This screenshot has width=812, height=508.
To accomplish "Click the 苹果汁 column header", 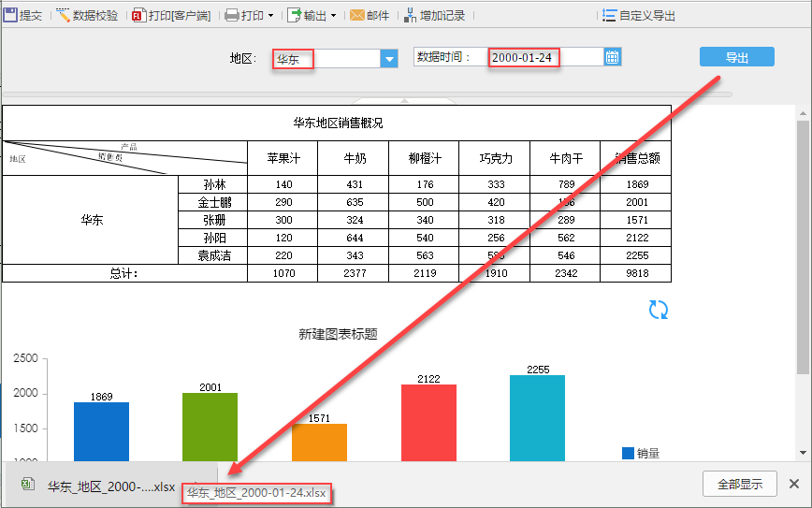I will pyautogui.click(x=283, y=158).
